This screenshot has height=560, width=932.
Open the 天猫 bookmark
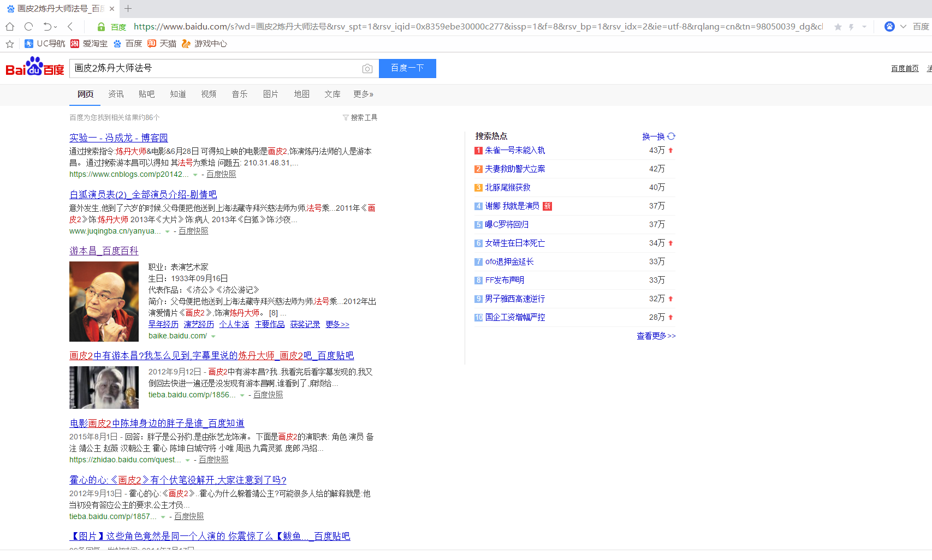coord(162,44)
